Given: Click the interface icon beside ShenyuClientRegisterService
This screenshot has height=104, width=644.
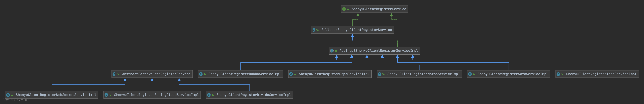Looking at the screenshot, I should [344, 9].
